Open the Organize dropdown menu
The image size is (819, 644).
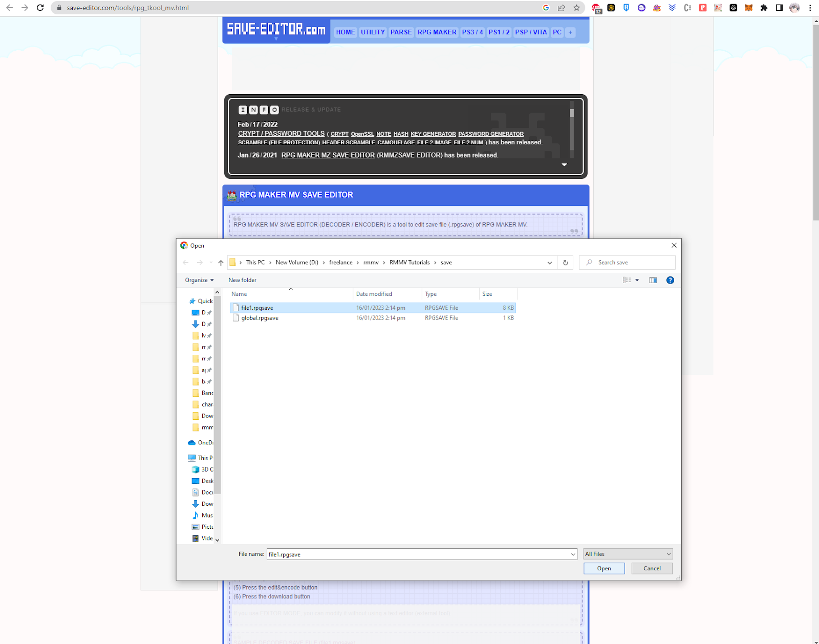pos(199,280)
